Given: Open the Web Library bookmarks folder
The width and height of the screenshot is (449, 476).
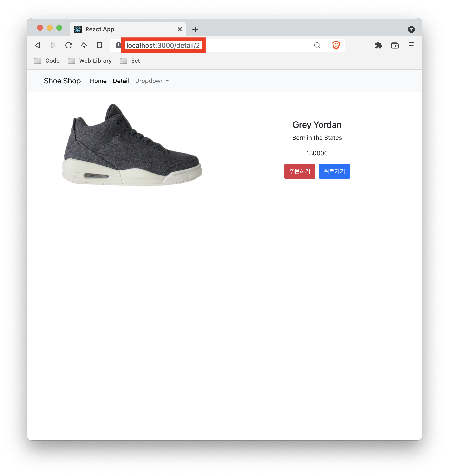Looking at the screenshot, I should coord(90,61).
